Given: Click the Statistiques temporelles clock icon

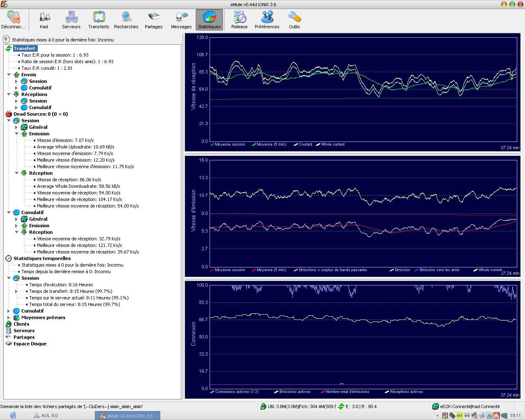Looking at the screenshot, I should (9, 258).
